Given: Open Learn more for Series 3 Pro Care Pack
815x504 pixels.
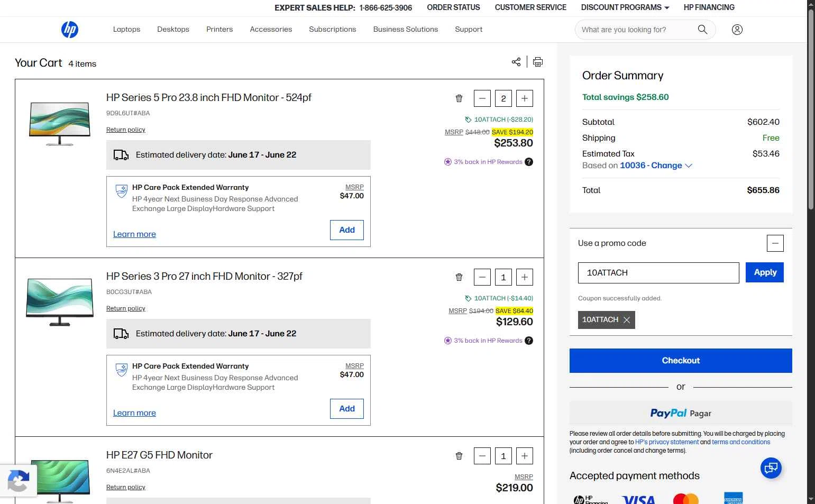Looking at the screenshot, I should click(134, 413).
